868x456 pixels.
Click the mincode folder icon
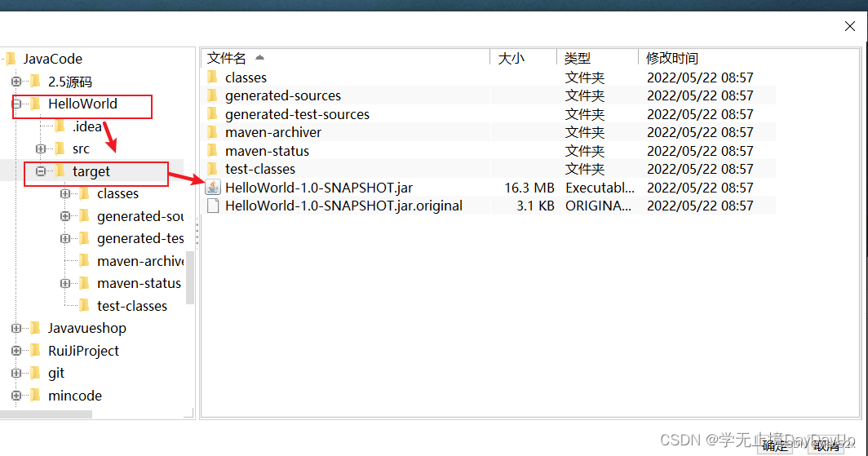coord(35,395)
